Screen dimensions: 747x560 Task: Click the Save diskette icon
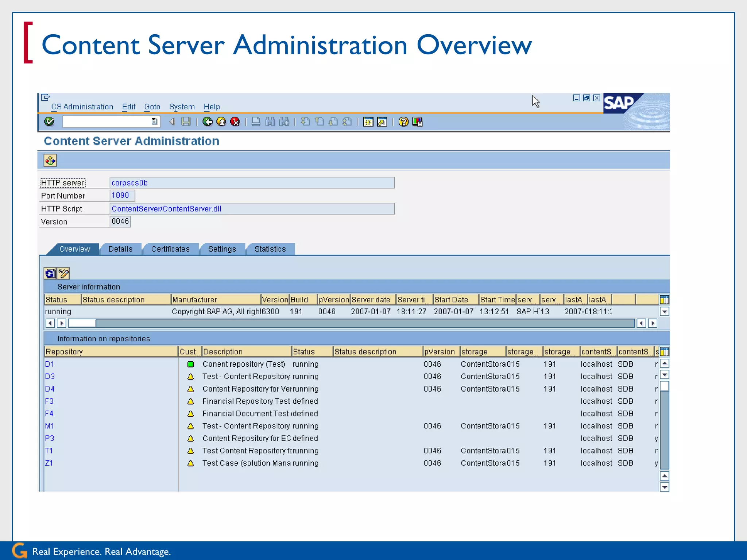coord(186,121)
